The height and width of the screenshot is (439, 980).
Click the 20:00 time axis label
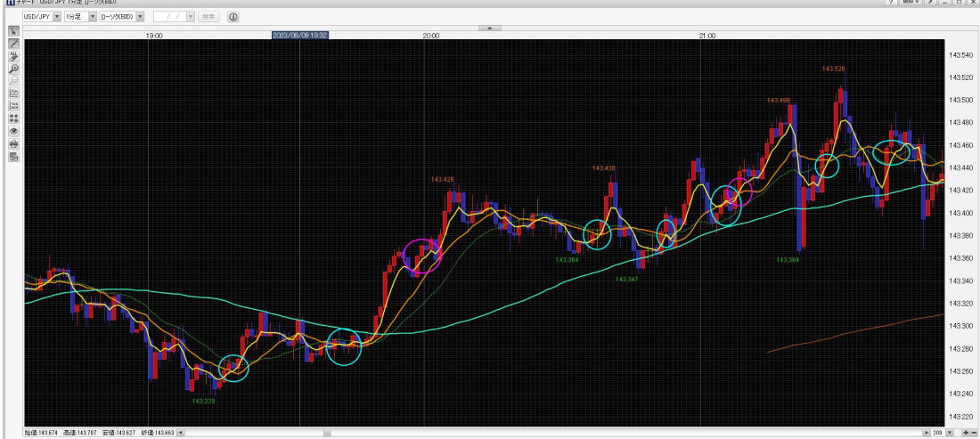430,36
